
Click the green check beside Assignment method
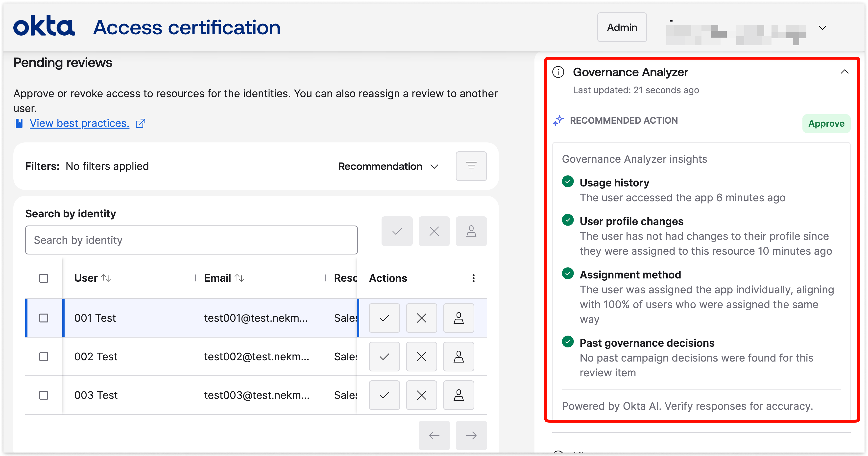(568, 274)
